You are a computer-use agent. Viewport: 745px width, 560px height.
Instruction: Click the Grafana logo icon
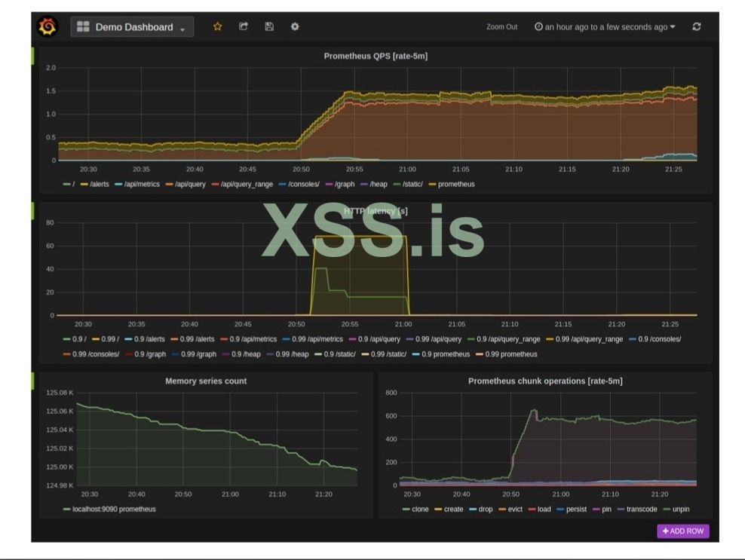coord(47,26)
